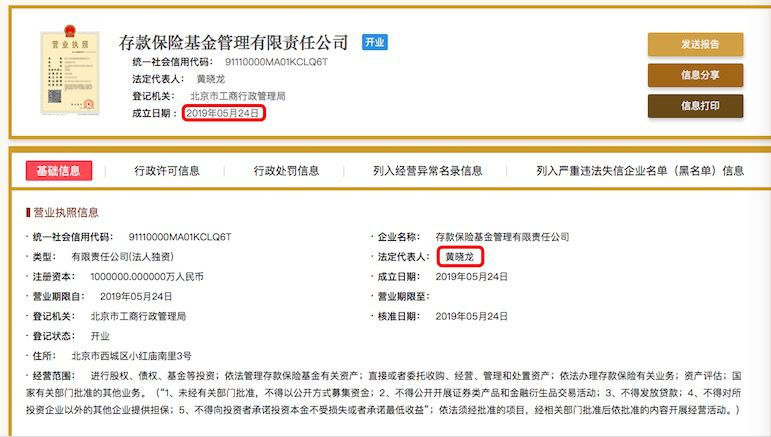Click 北京市工商行政管理局 in the header
The image size is (771, 437).
pyautogui.click(x=237, y=96)
